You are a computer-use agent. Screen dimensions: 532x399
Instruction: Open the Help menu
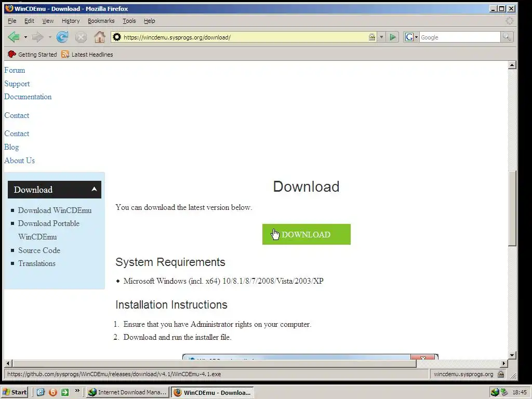[149, 21]
